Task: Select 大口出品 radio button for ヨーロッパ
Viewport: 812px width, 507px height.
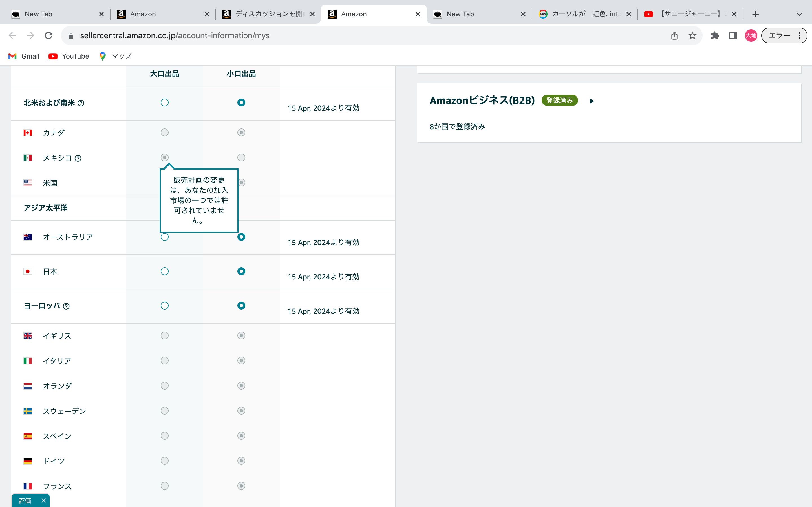Action: (x=164, y=305)
